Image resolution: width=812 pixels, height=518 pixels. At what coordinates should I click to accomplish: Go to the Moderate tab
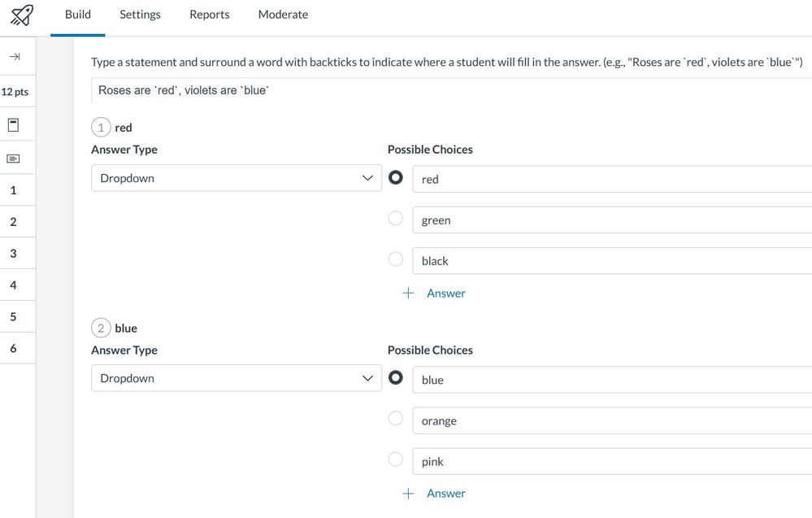tap(283, 15)
